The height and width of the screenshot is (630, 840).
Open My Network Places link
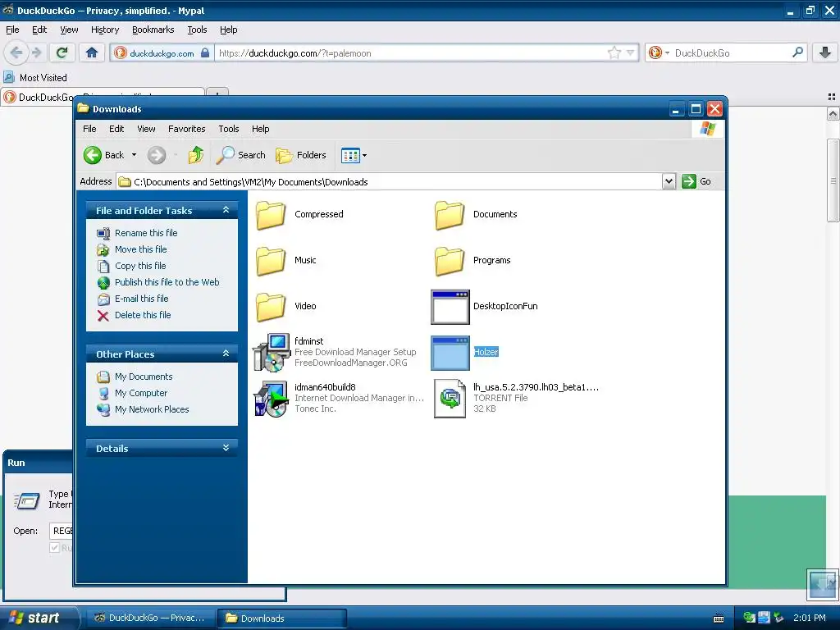152,409
